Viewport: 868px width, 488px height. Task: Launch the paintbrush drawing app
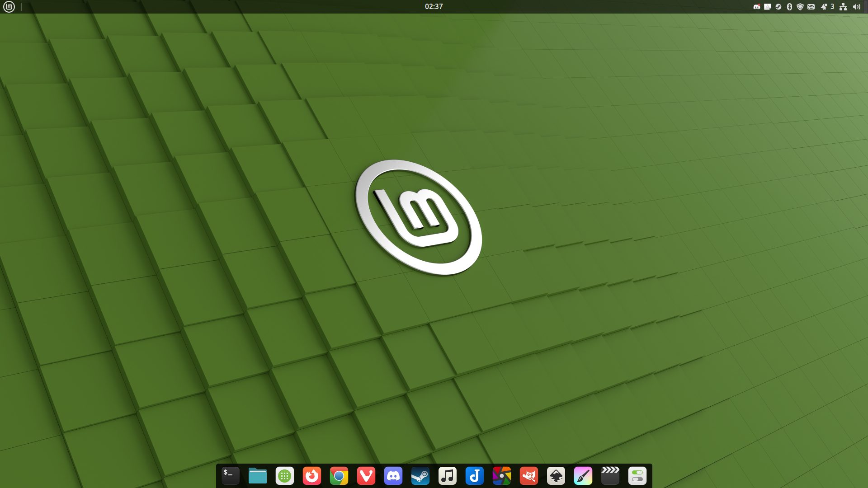click(583, 476)
